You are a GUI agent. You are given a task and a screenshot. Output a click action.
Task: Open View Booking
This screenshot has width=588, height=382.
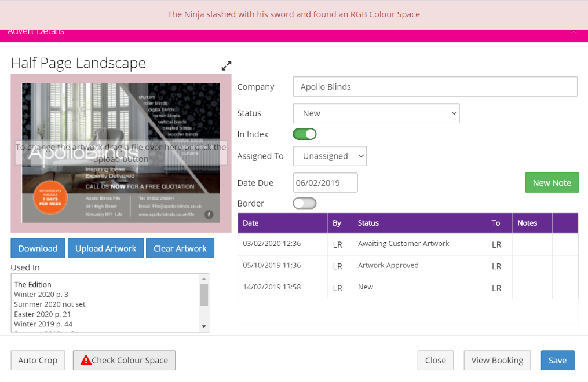point(497,360)
